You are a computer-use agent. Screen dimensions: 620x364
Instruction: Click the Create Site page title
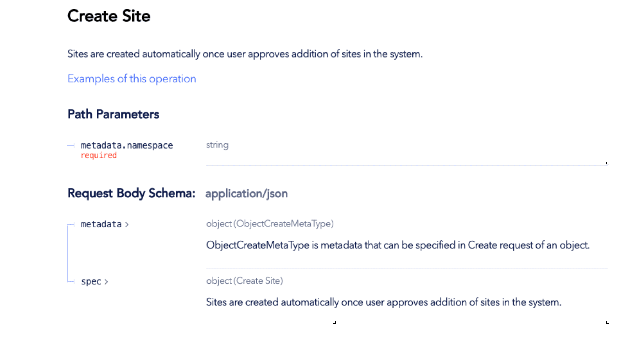click(109, 16)
